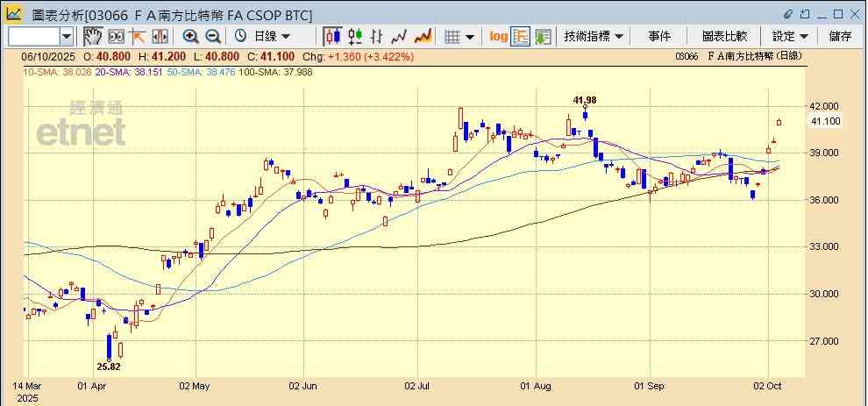The image size is (868, 406).
Task: Click the zoom out magnifier icon
Action: point(212,36)
